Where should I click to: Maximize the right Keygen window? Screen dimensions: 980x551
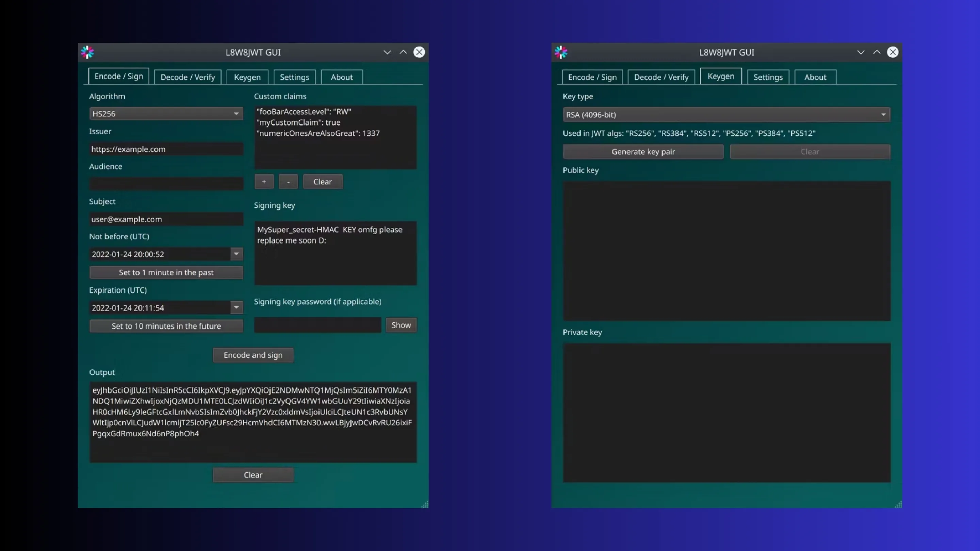[x=877, y=52]
